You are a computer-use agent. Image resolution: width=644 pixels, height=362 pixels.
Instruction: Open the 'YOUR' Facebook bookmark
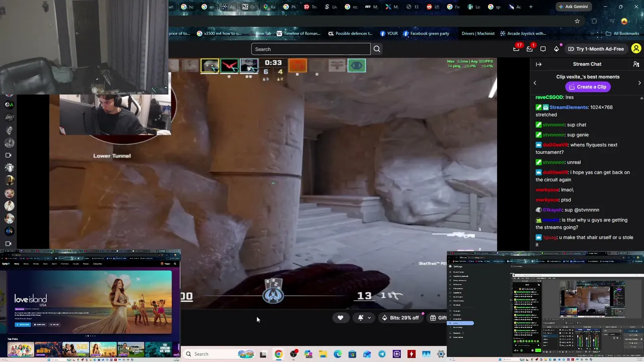click(x=389, y=34)
